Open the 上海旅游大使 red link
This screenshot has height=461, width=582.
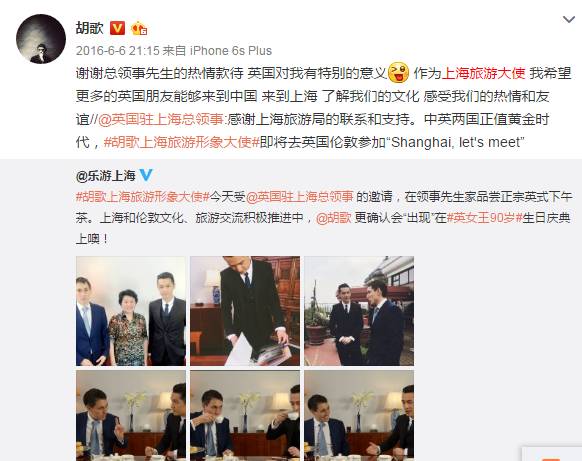tap(483, 73)
